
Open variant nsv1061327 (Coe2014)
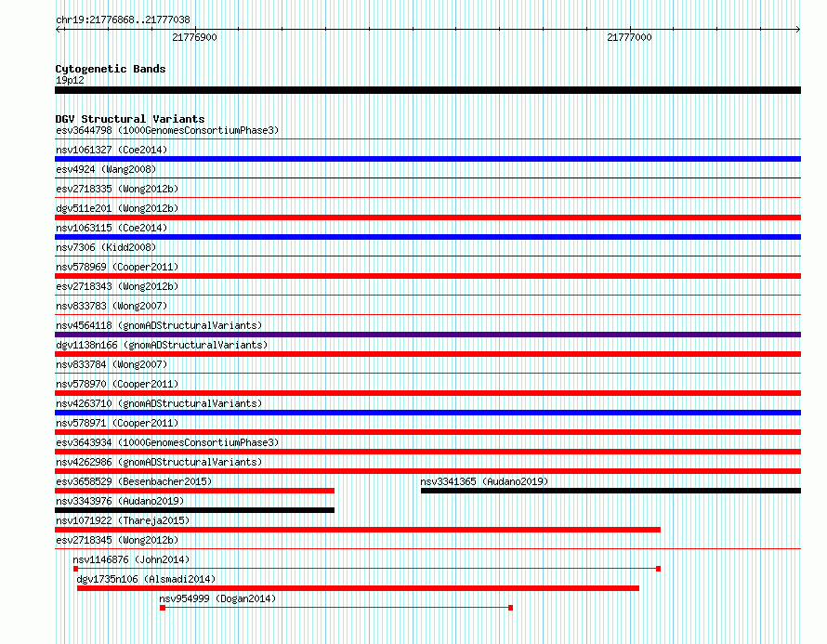click(112, 150)
